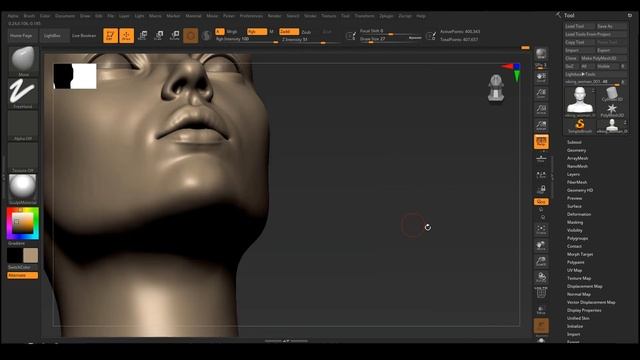Expand the Deformation section

coord(579,214)
